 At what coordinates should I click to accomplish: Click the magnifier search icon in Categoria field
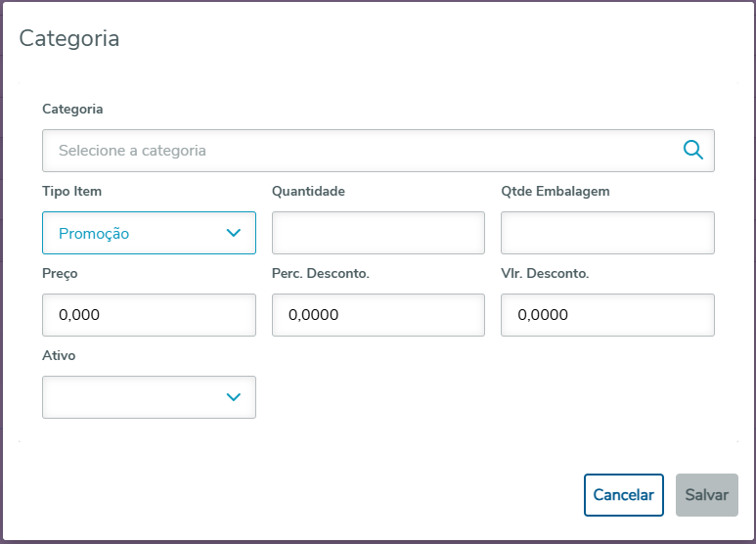pos(693,150)
